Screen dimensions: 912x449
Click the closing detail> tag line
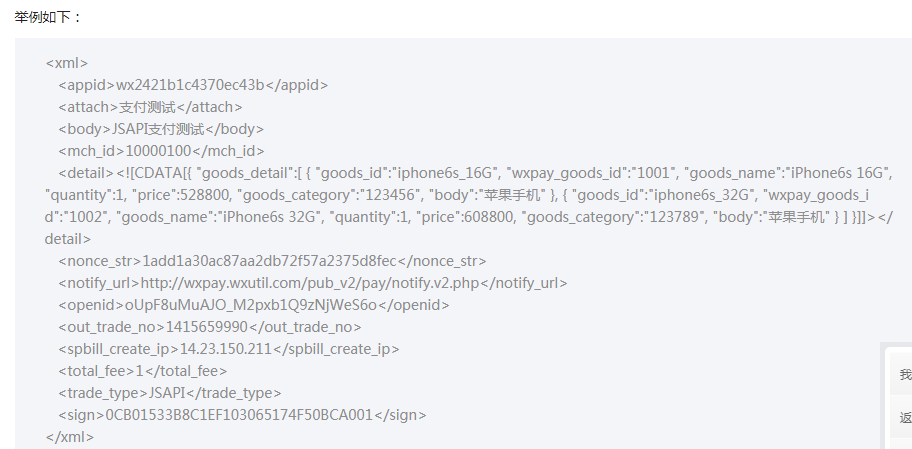tap(67, 239)
